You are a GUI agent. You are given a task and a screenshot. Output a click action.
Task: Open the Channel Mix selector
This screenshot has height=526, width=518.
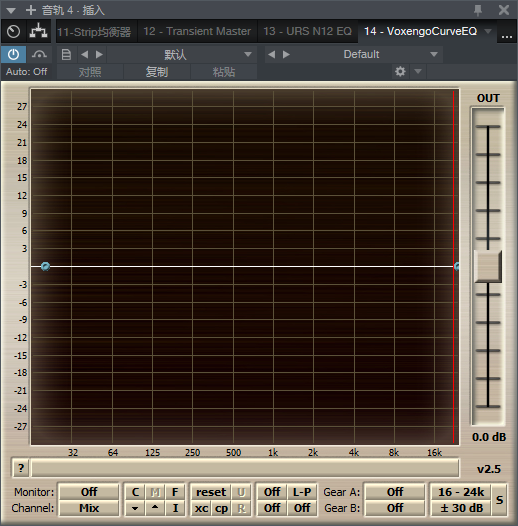pos(89,508)
